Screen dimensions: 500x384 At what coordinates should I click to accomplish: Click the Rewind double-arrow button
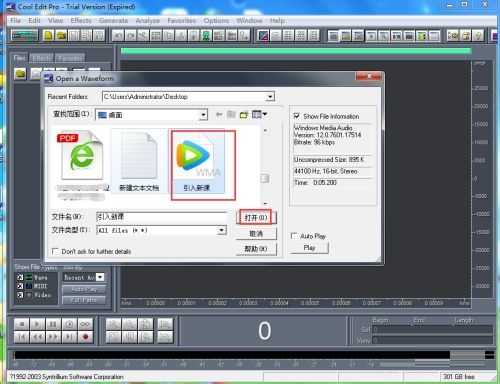pos(37,337)
